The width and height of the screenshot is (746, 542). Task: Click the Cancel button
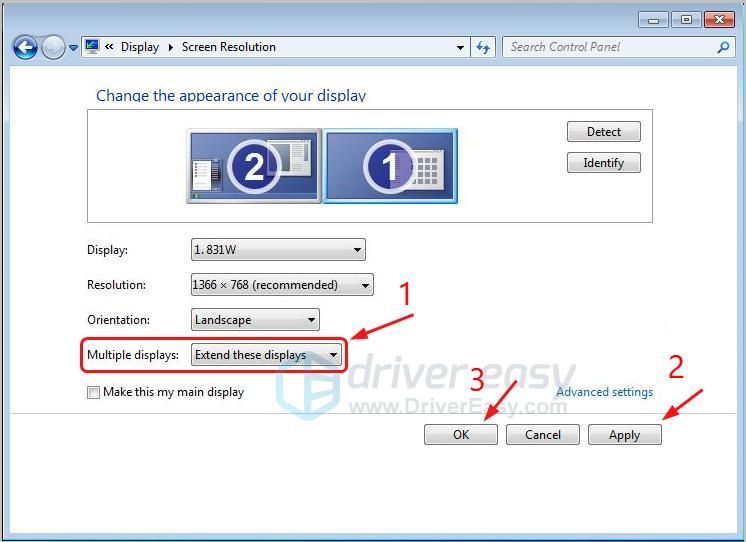coord(543,434)
